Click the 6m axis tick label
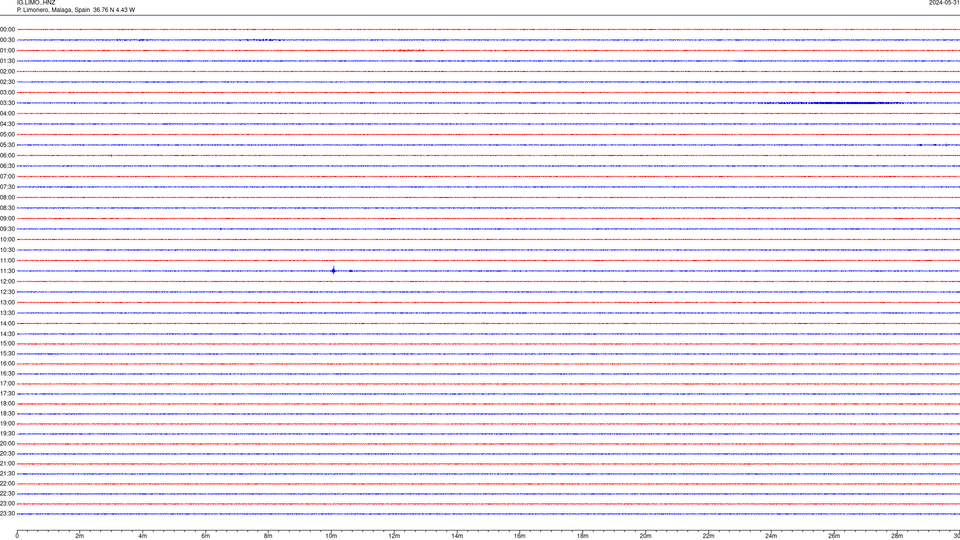The width and height of the screenshot is (960, 540). click(206, 536)
